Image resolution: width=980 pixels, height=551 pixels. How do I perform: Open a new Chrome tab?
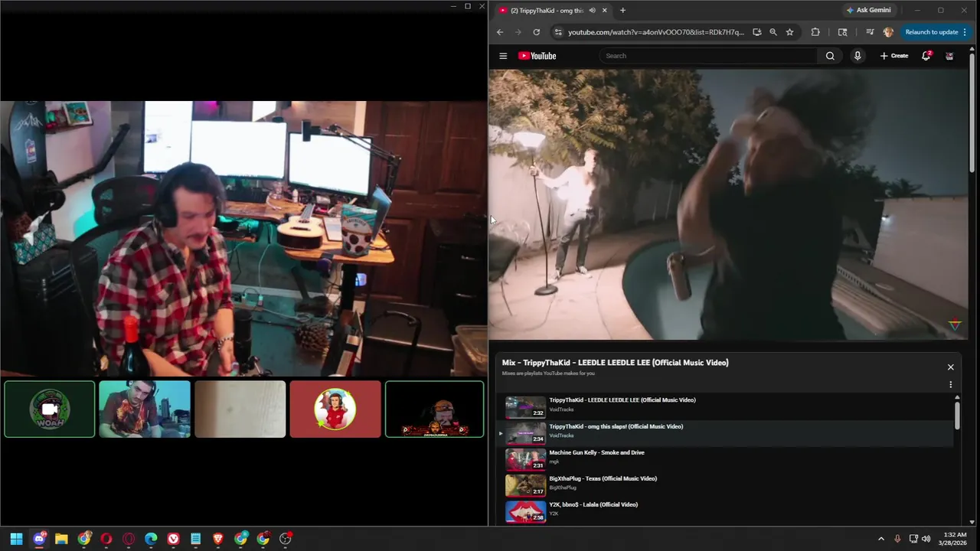622,11
